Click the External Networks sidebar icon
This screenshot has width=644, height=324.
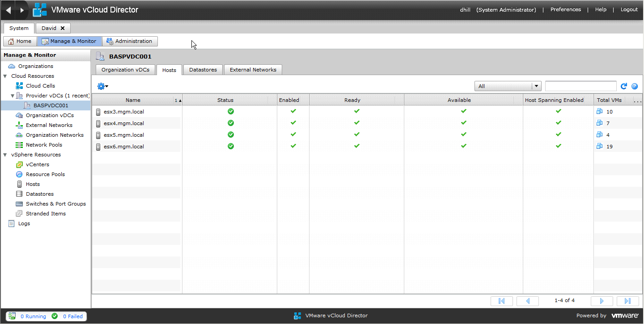point(19,125)
